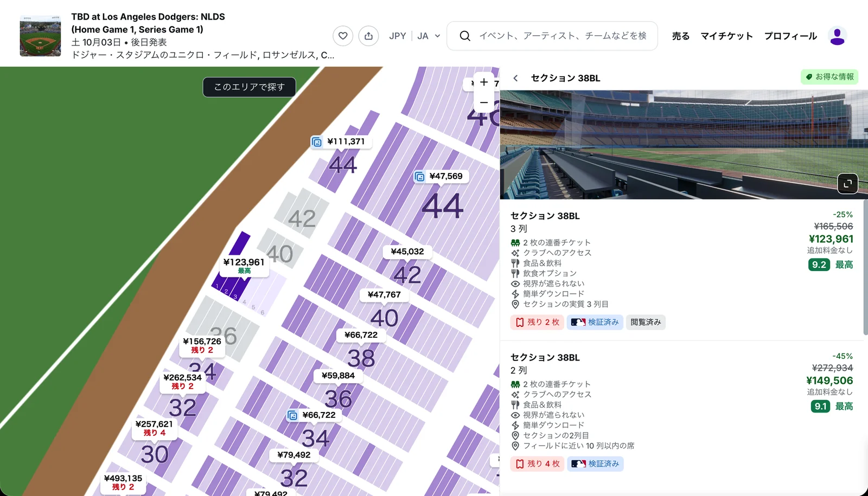This screenshot has width=868, height=496.
Task: Click photo icon beside ¥66,722 on section 34
Action: point(292,415)
